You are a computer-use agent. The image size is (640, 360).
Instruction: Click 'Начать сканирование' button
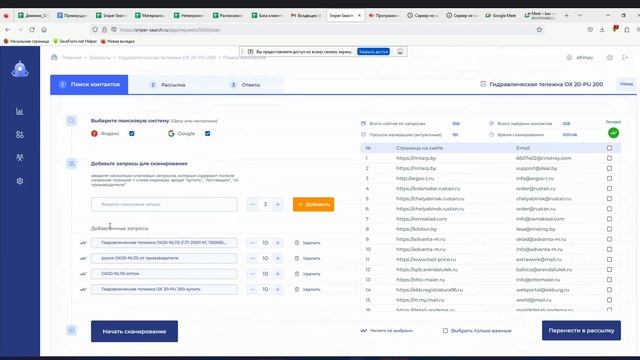(134, 331)
